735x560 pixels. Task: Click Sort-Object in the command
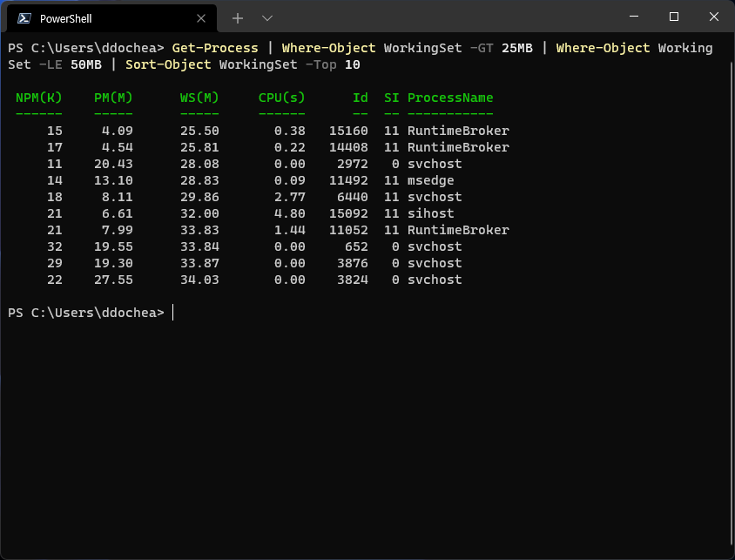coord(168,64)
